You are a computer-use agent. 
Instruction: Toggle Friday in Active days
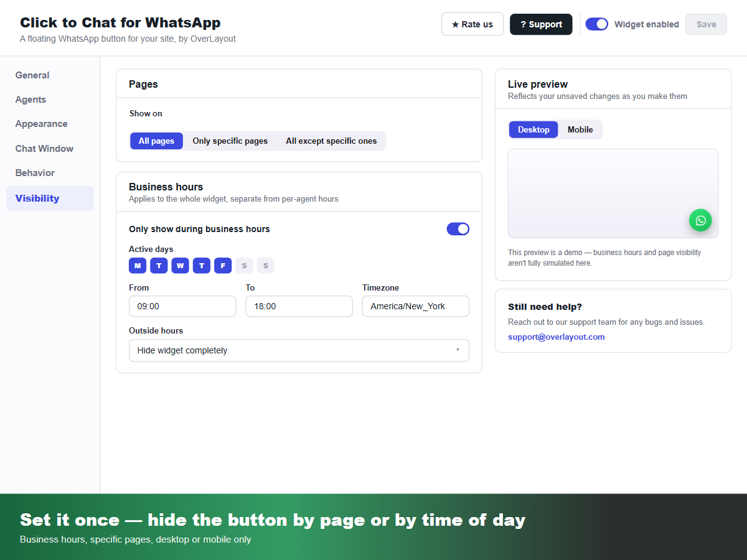coord(223,266)
